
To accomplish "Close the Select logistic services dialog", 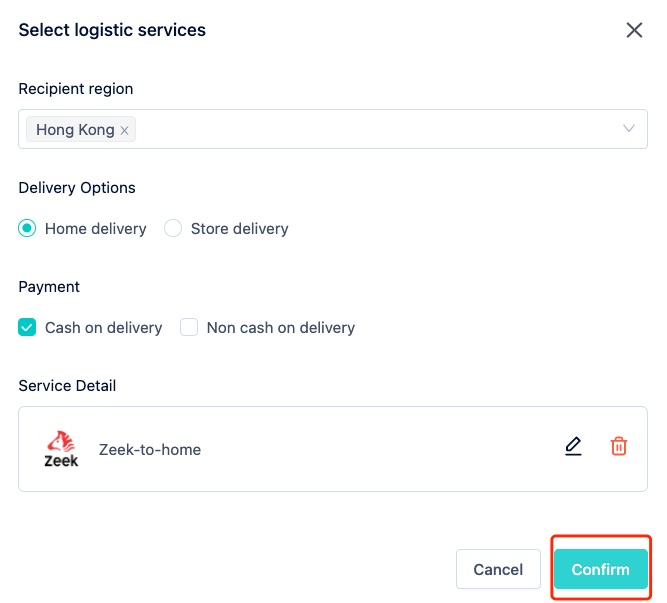I will [634, 30].
